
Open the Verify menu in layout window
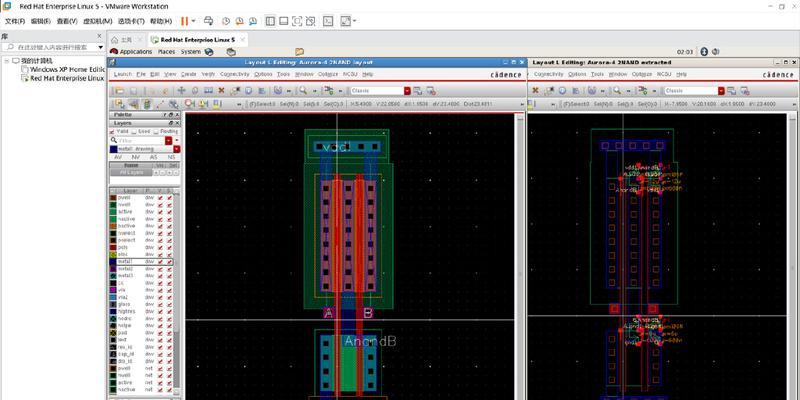208,74
